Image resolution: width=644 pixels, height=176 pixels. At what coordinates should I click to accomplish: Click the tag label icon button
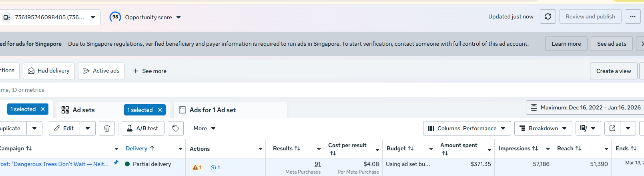coord(176,128)
